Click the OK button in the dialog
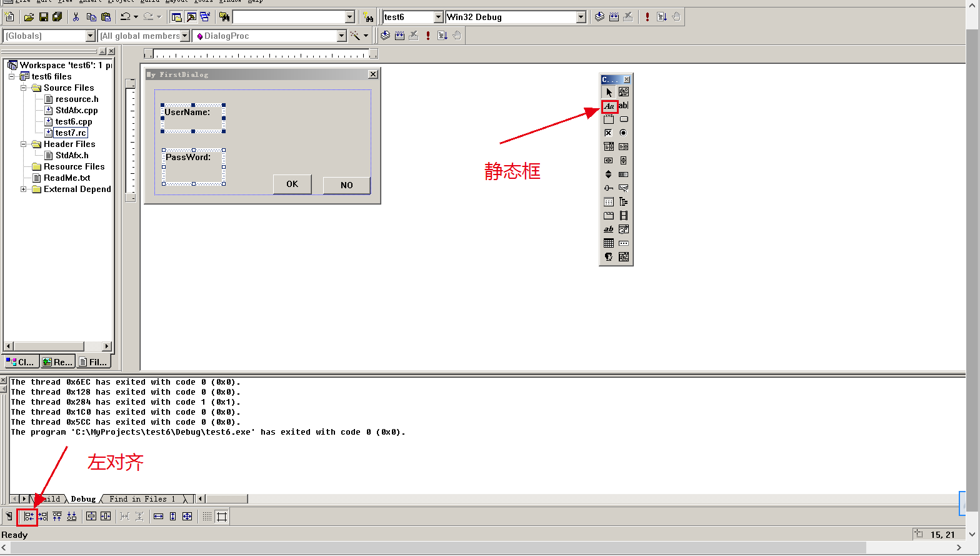 [292, 184]
